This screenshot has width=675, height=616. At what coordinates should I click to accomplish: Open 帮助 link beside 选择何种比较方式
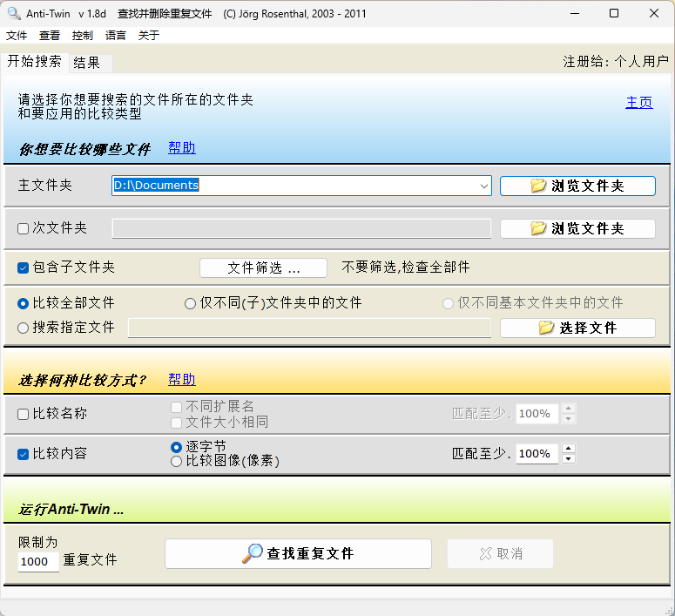tap(182, 380)
